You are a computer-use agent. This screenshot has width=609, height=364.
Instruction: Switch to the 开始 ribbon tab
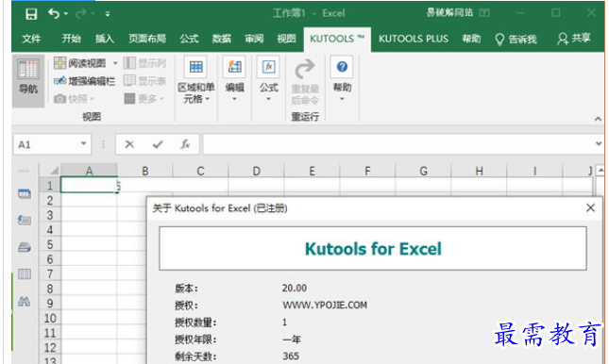[x=72, y=39]
